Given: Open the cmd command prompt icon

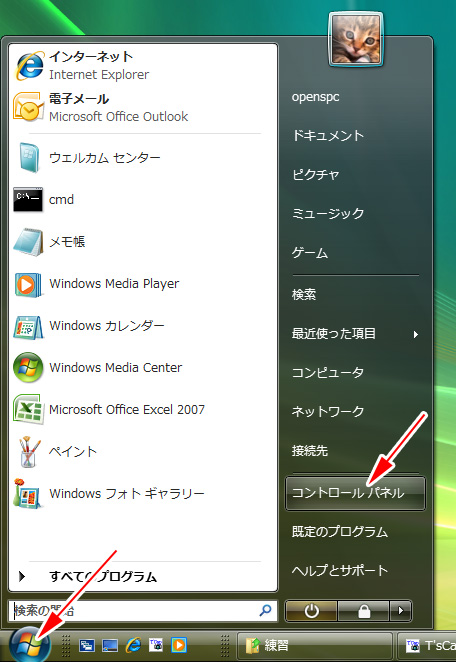Looking at the screenshot, I should pos(28,199).
